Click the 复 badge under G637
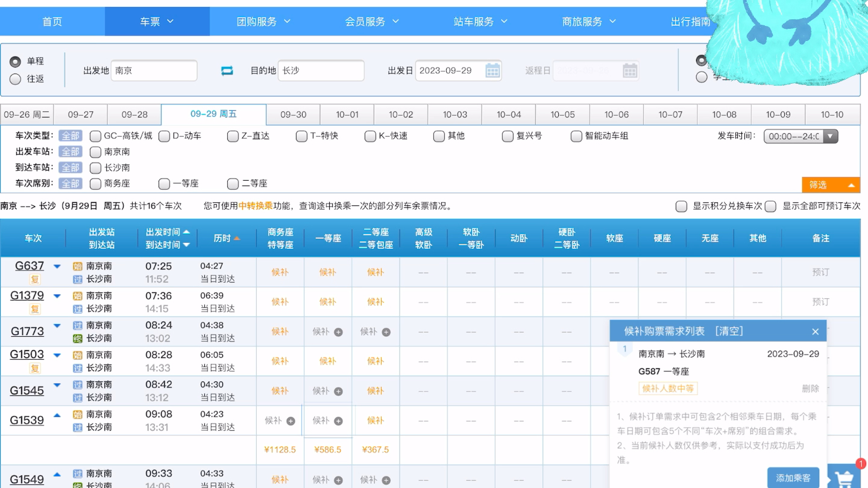The image size is (868, 488). tap(35, 280)
